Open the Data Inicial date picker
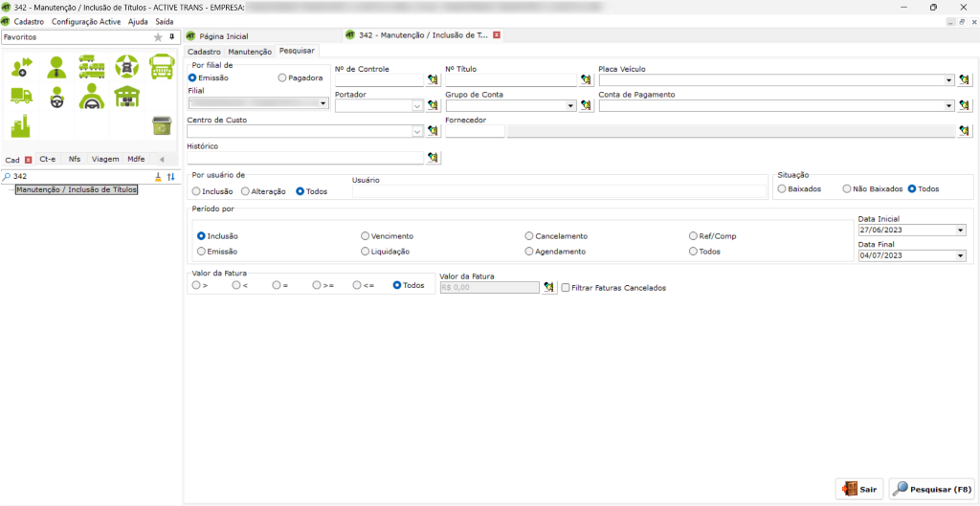Image resolution: width=980 pixels, height=506 pixels. (x=961, y=230)
